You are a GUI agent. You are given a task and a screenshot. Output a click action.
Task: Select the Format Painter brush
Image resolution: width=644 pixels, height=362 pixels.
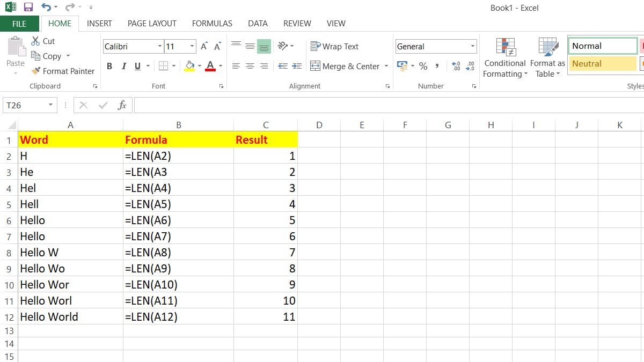tap(36, 71)
